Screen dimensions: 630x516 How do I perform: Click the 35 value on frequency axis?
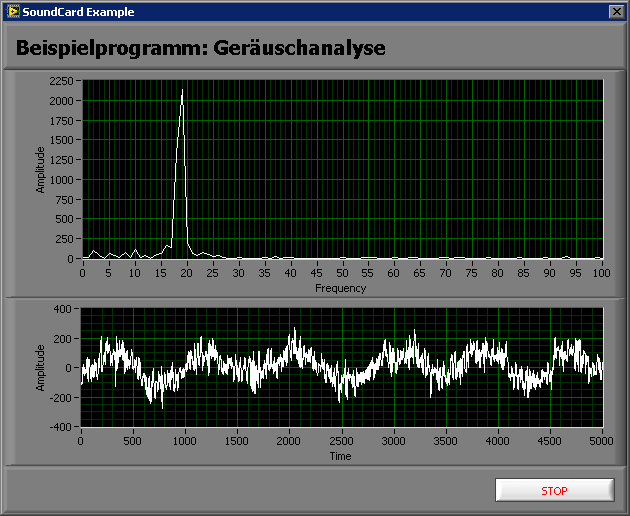pyautogui.click(x=264, y=273)
